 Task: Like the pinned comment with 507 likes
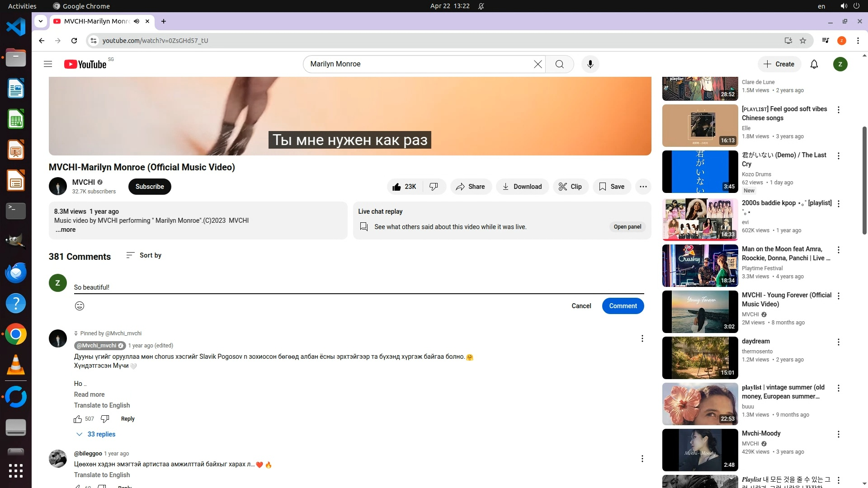click(78, 419)
